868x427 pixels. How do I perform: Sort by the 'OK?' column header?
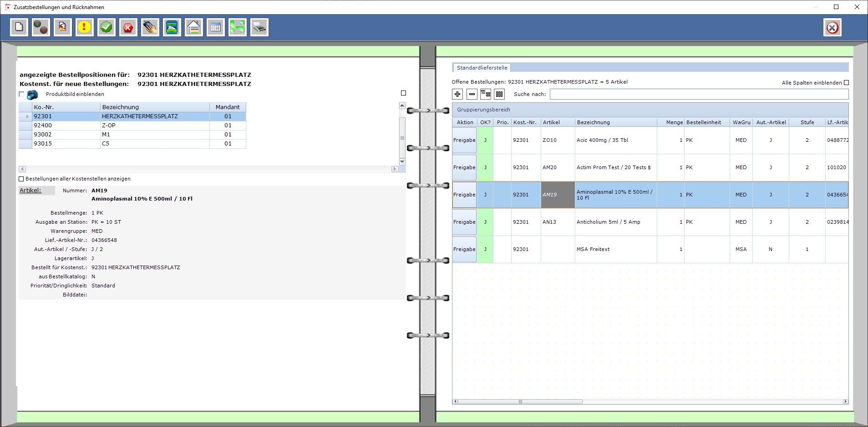tap(485, 122)
